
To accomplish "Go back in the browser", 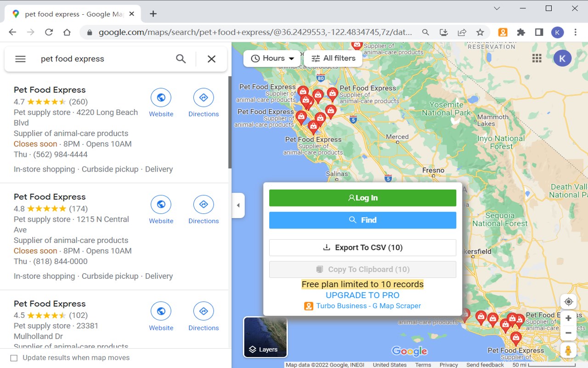I will (x=12, y=32).
